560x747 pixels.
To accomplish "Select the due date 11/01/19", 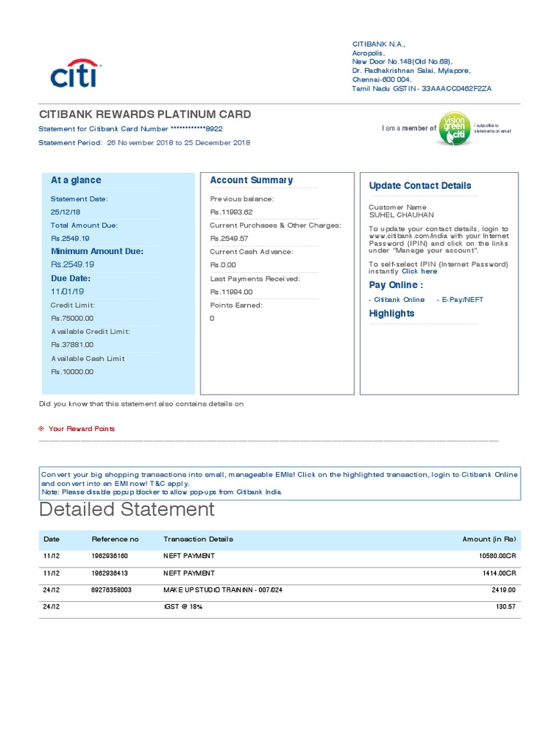I will pos(67,292).
